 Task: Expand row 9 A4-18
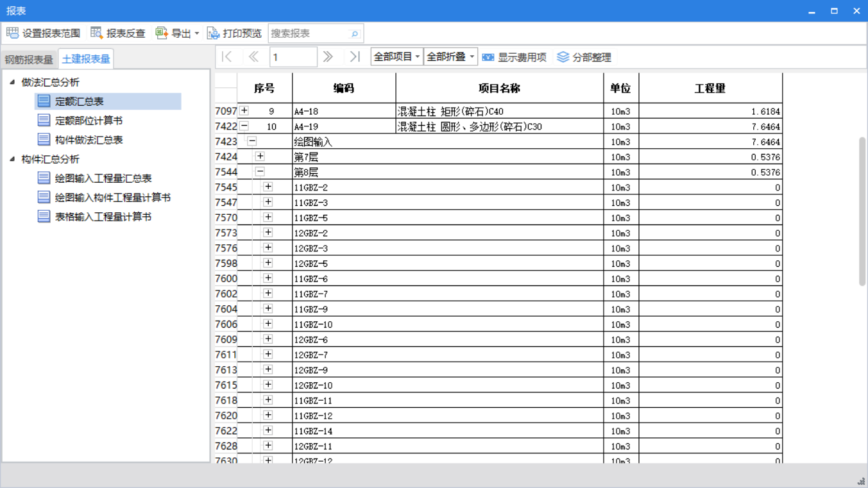pyautogui.click(x=244, y=110)
